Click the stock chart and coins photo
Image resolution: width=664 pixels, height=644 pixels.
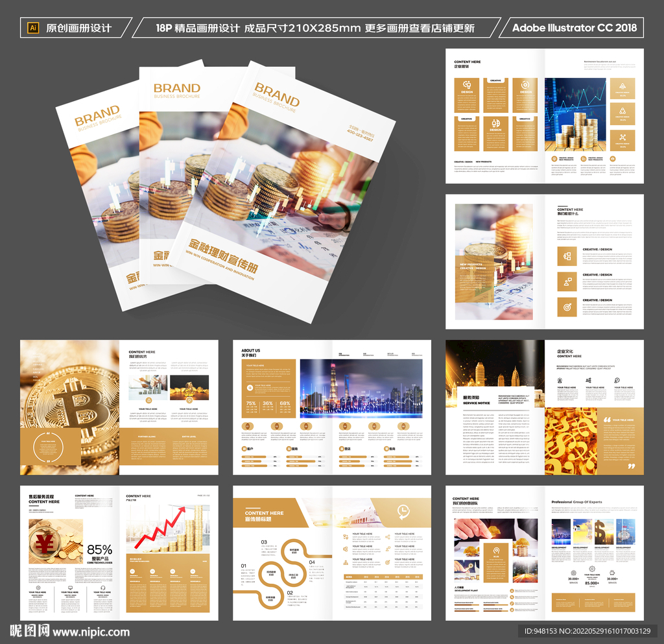(x=575, y=114)
